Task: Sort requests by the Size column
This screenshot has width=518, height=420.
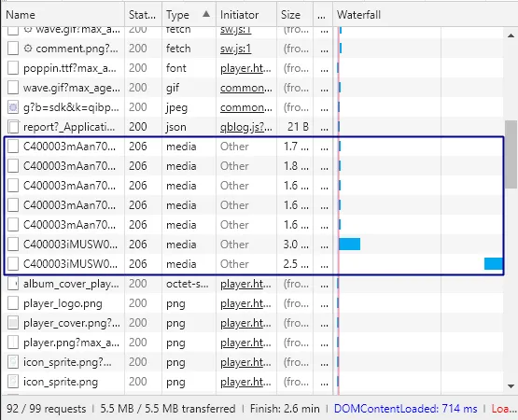Action: pos(290,15)
